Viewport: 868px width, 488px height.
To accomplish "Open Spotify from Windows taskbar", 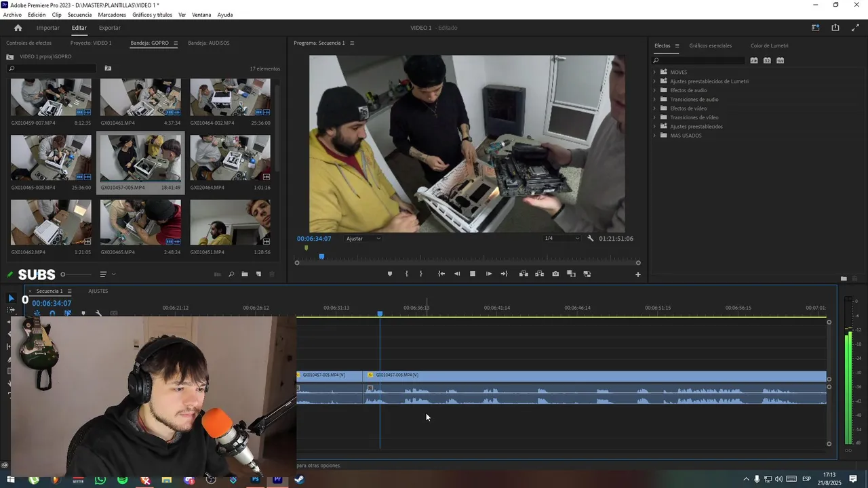I will (122, 480).
